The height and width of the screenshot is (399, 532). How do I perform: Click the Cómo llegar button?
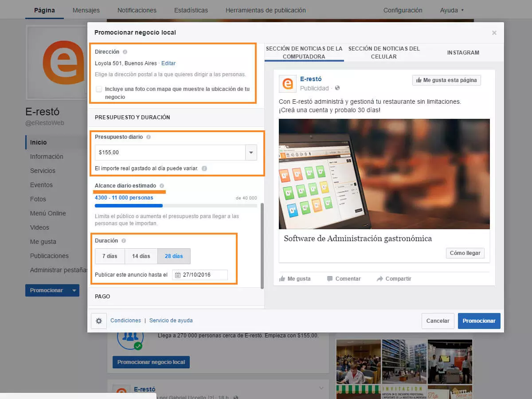465,253
